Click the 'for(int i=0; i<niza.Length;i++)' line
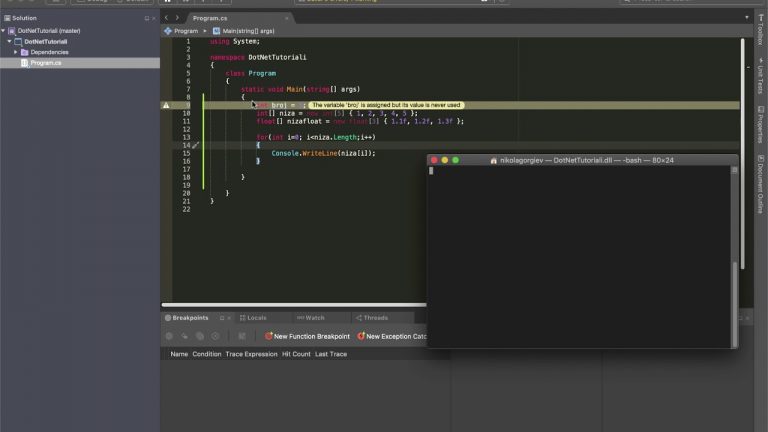The height and width of the screenshot is (432, 768). (x=316, y=137)
